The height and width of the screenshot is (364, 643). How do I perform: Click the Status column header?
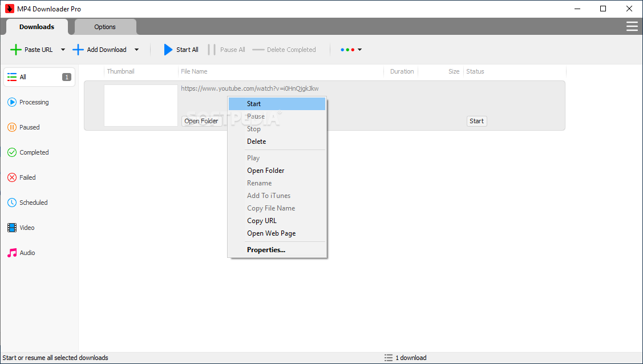pos(475,71)
